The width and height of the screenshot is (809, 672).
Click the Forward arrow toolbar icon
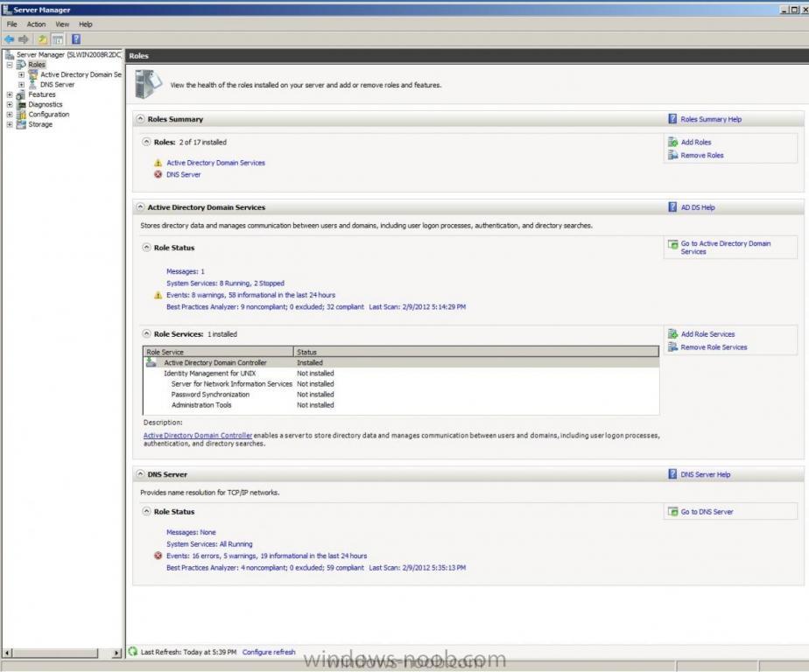click(24, 39)
